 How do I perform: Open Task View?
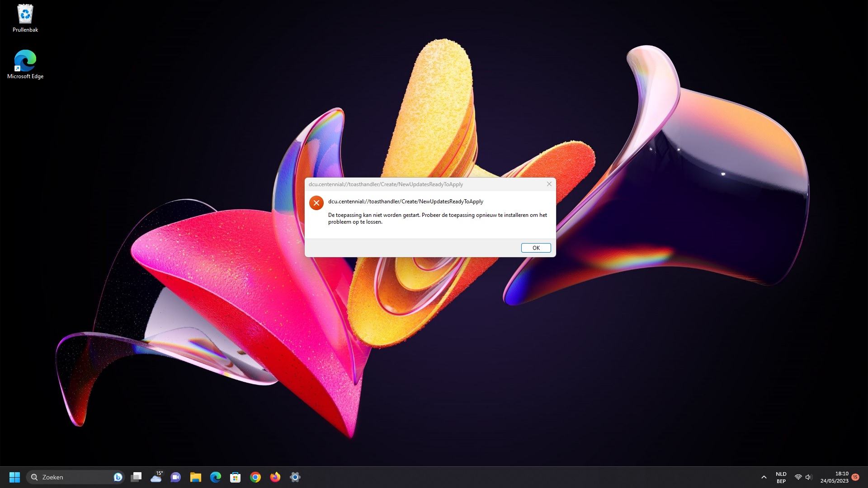pos(136,477)
